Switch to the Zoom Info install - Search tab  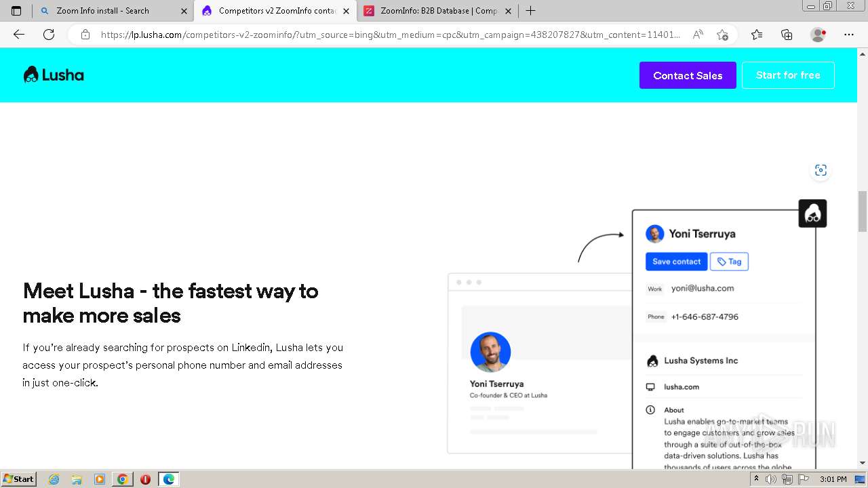pyautogui.click(x=113, y=11)
